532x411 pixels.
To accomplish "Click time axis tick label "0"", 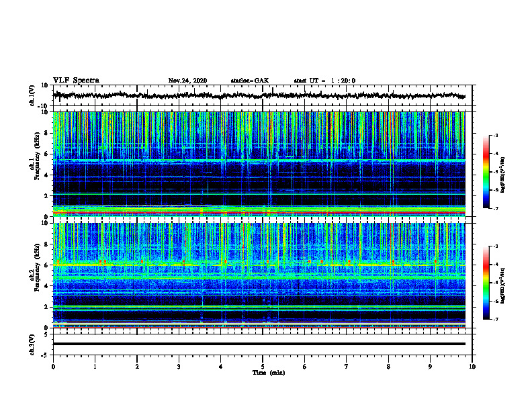I will [53, 367].
